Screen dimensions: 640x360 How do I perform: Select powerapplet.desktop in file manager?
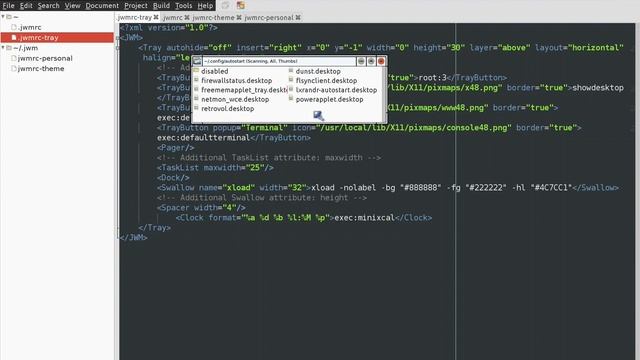tap(329, 99)
